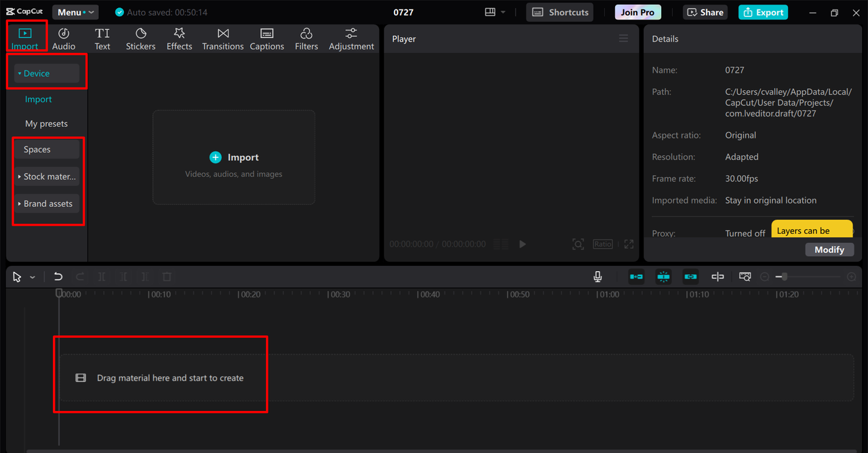The width and height of the screenshot is (868, 453).
Task: Click the Modify button in Details
Action: (x=829, y=250)
